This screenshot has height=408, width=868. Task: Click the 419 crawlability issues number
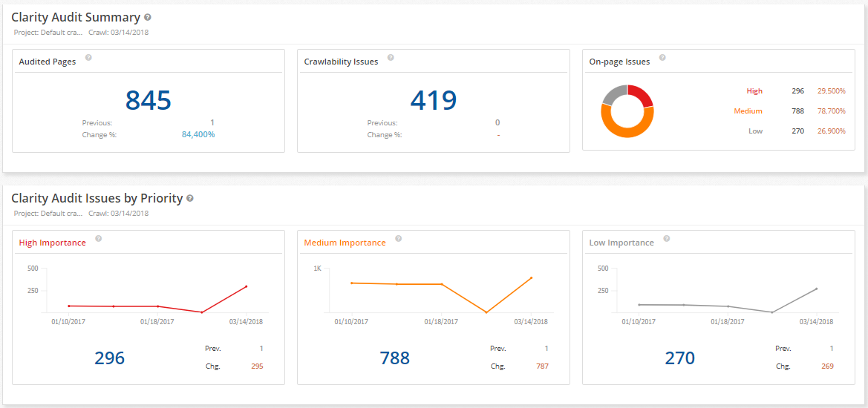pos(434,100)
